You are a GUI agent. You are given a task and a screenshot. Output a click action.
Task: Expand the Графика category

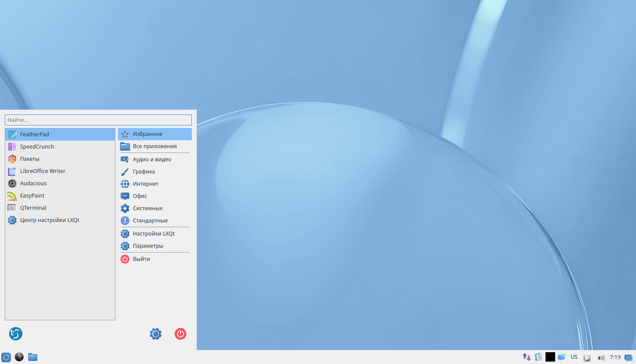tap(155, 172)
